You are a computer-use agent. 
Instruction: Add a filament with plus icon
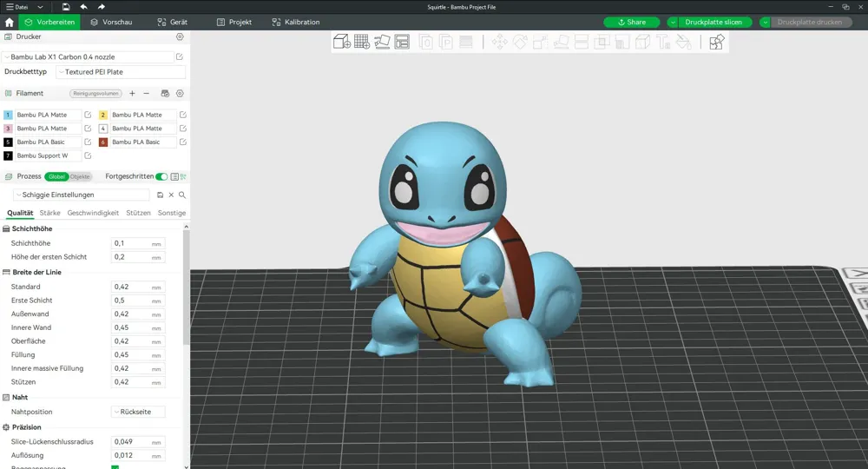(x=132, y=94)
